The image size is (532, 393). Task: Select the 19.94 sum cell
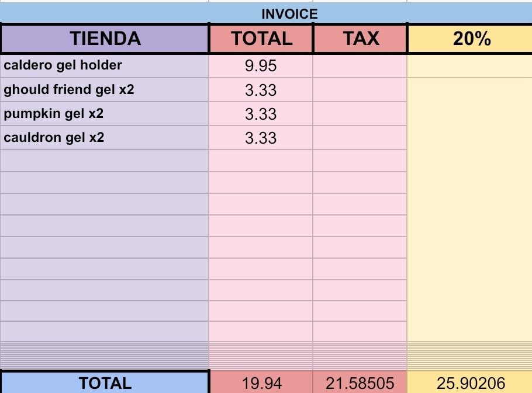[261, 383]
